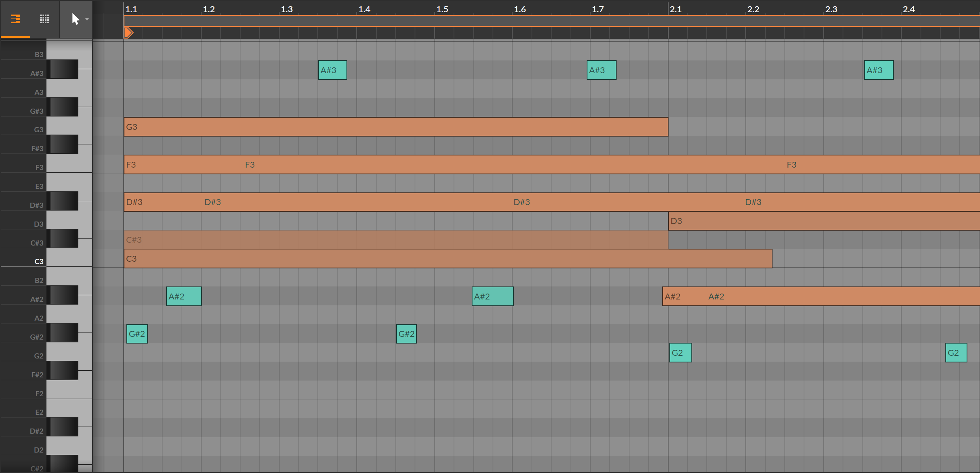Select the long orange A#2 note
Screen dimensions: 980x473
821,296
